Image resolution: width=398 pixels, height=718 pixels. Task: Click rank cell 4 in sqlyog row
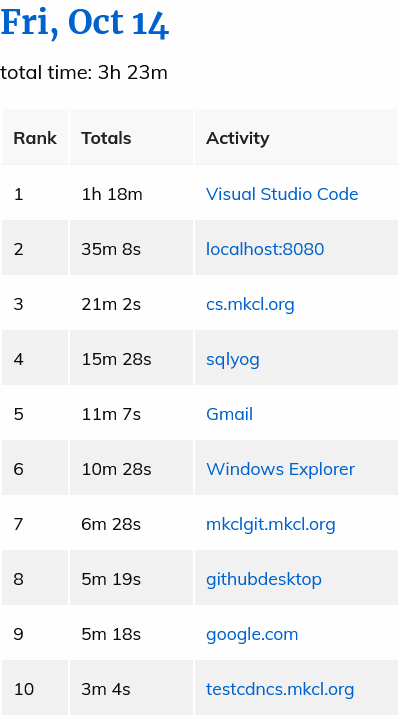tap(35, 358)
